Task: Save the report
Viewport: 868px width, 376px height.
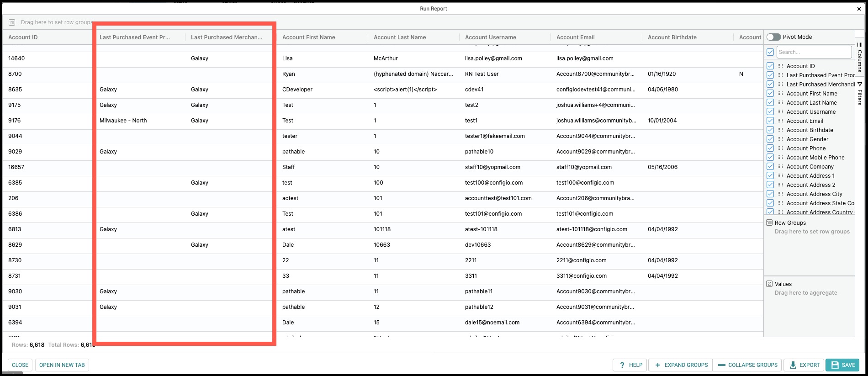Action: [842, 365]
